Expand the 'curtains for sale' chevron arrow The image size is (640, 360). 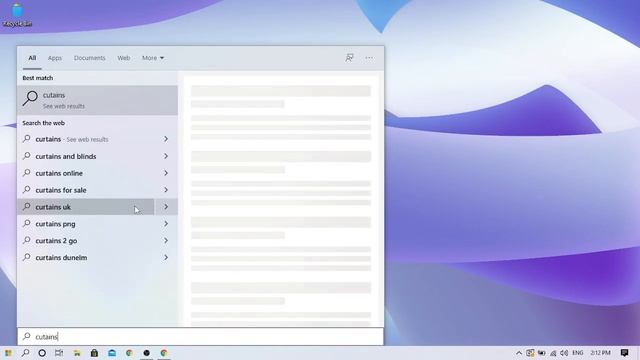(166, 190)
